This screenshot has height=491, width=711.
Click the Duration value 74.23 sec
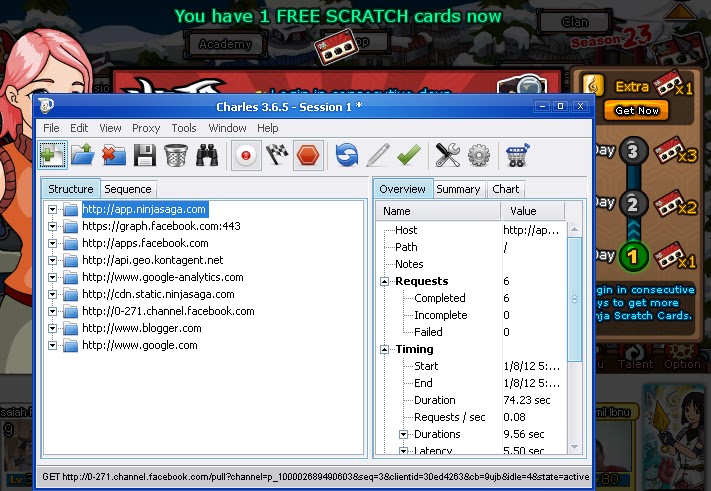click(x=526, y=400)
